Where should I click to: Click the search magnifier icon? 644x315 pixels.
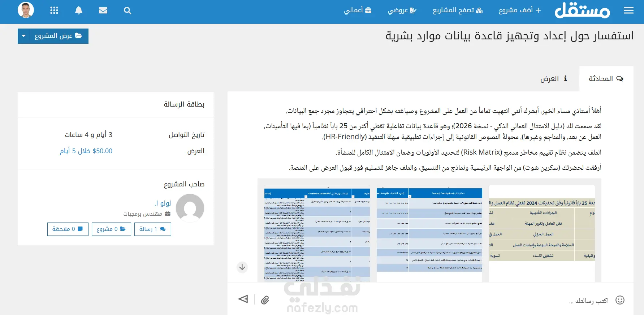pos(127,10)
